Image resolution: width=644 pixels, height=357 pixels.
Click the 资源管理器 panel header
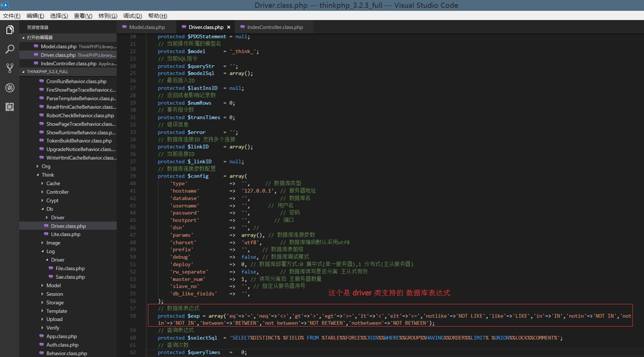37,27
